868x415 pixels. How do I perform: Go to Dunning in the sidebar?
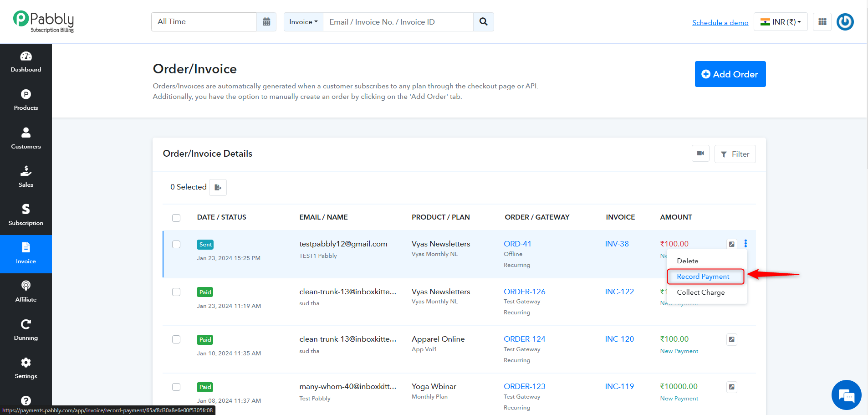pyautogui.click(x=26, y=331)
